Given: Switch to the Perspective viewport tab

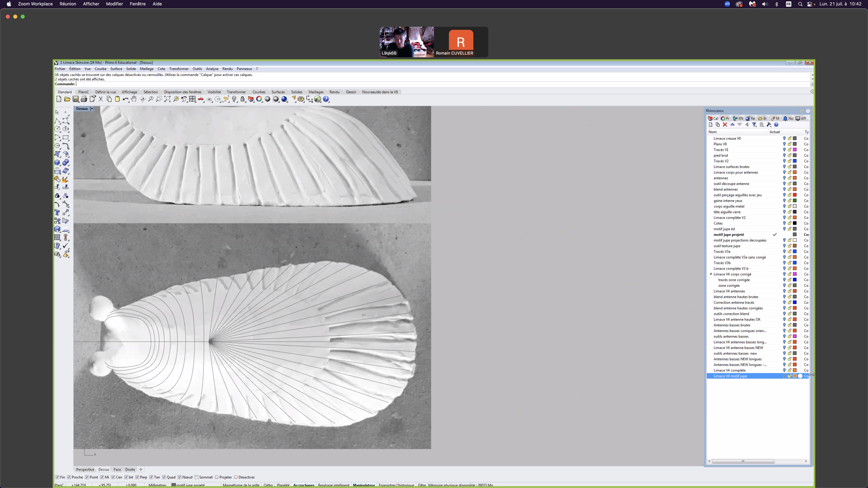Looking at the screenshot, I should point(85,470).
